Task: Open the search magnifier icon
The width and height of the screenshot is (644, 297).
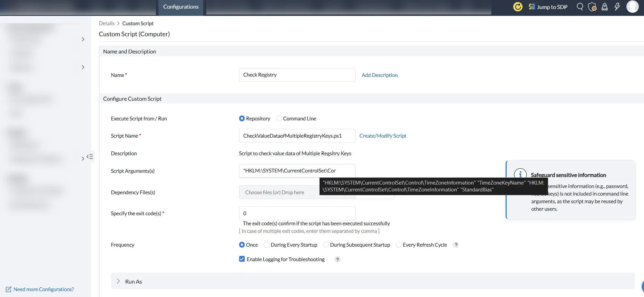Action: coord(580,7)
